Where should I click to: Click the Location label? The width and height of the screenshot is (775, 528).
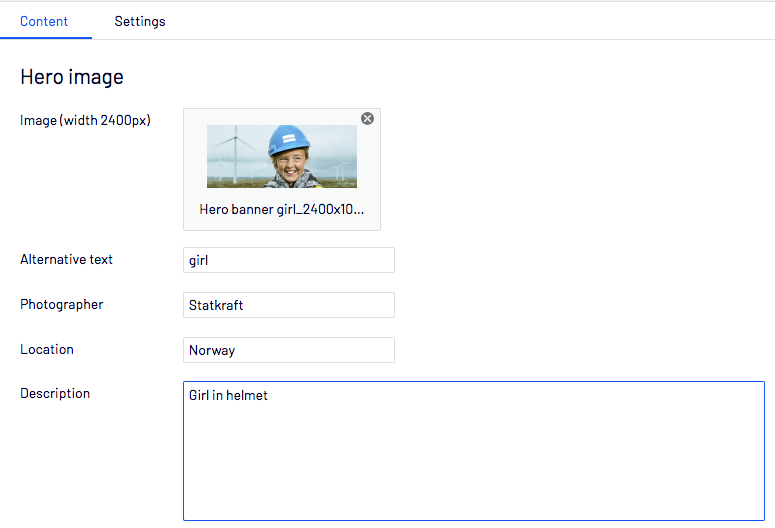click(x=47, y=350)
